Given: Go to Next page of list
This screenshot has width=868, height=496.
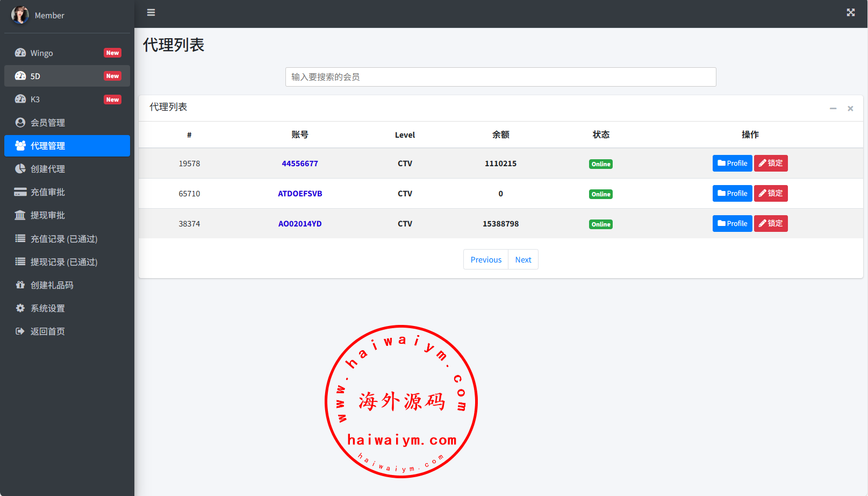Looking at the screenshot, I should click(x=523, y=260).
